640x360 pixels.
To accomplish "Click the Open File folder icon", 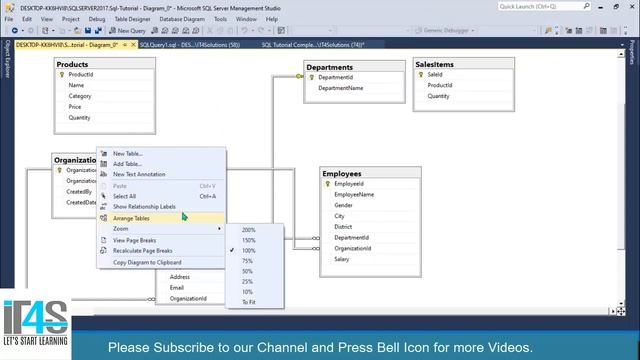I will 77,31.
